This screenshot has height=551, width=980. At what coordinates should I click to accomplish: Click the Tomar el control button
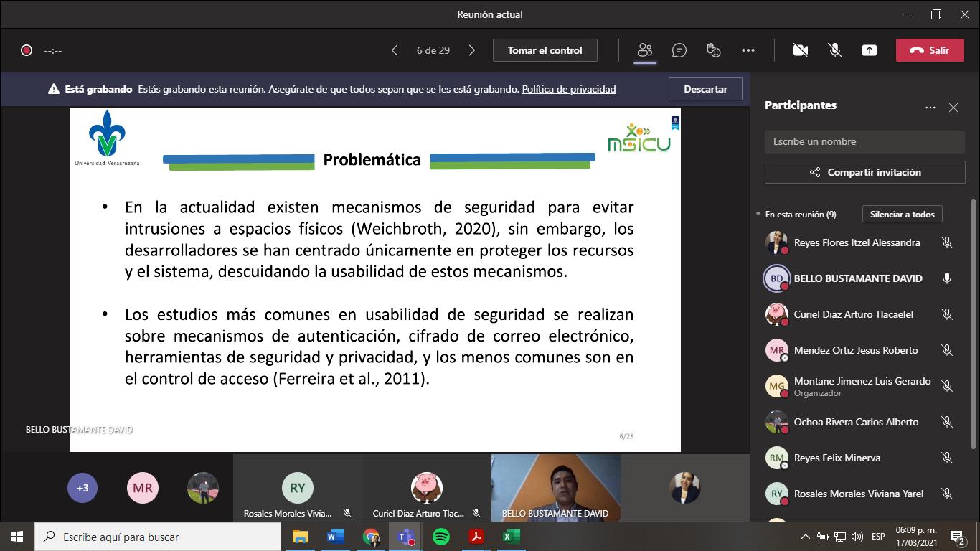pyautogui.click(x=545, y=50)
